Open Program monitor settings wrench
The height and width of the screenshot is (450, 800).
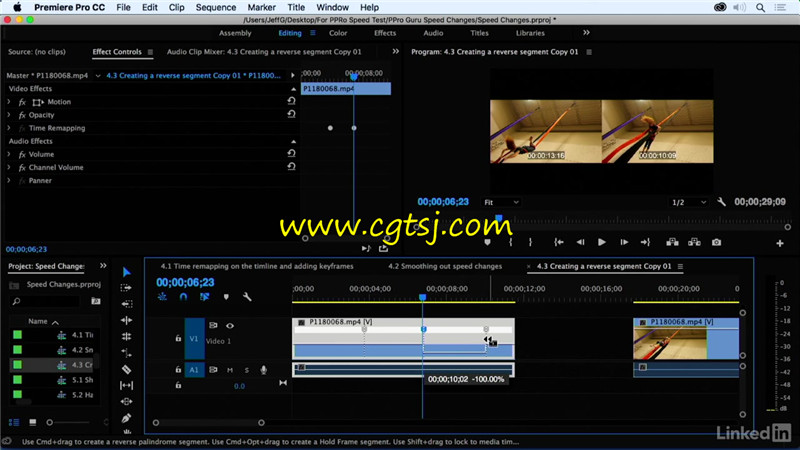pos(721,202)
